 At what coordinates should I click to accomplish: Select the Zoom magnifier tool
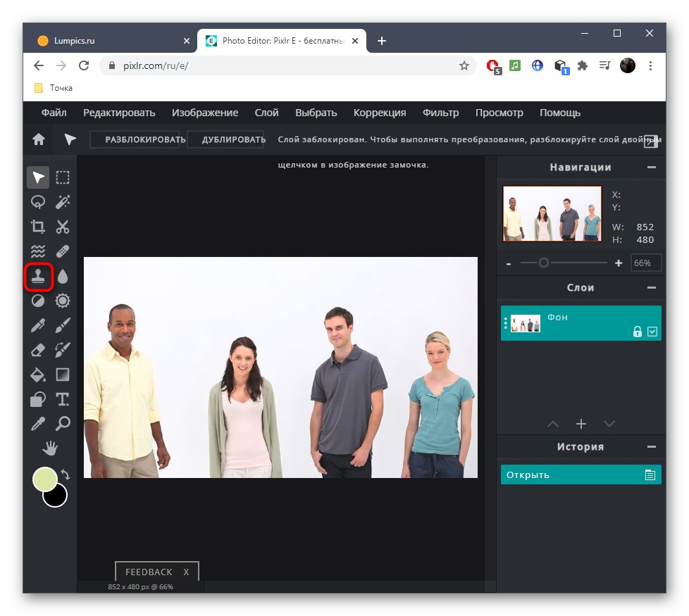[x=63, y=424]
